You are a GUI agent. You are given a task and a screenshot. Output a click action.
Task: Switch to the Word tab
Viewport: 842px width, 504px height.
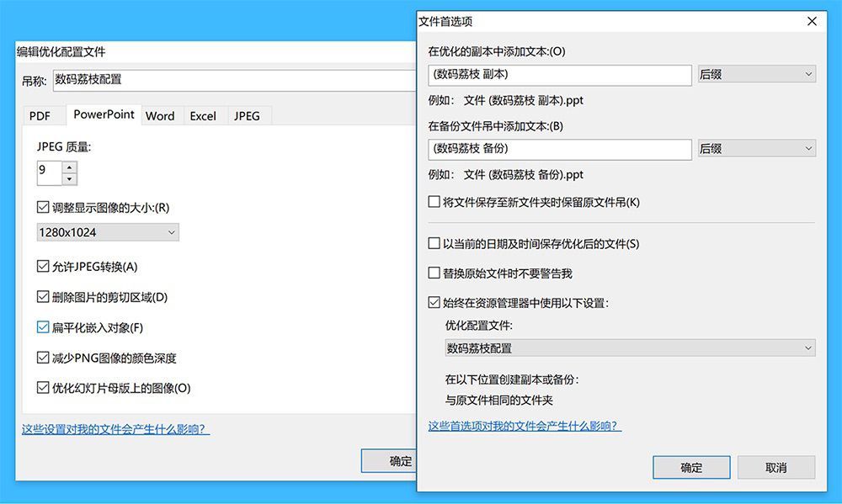coord(160,116)
